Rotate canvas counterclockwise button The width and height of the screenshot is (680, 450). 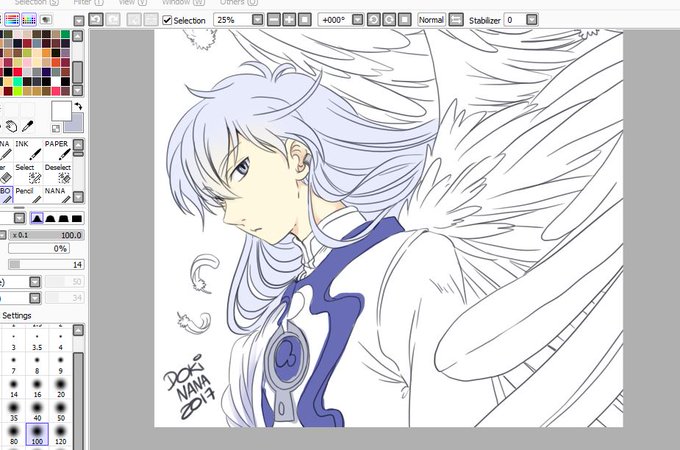(373, 20)
